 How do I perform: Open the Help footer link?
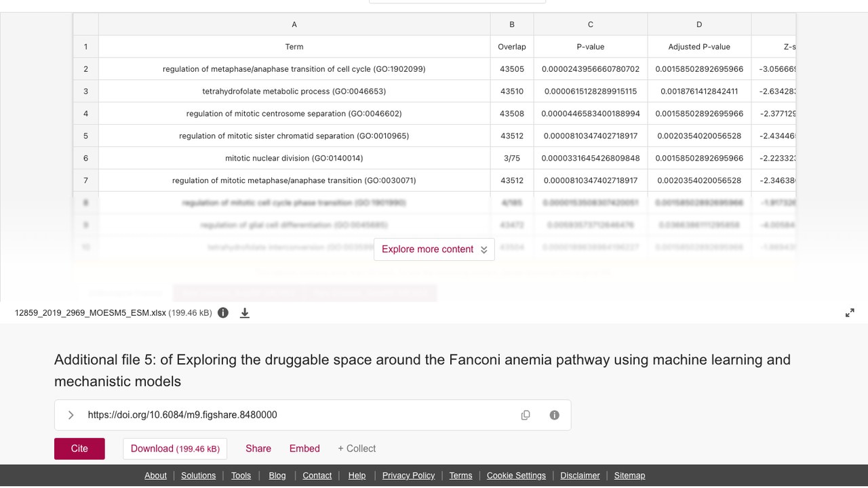(357, 475)
